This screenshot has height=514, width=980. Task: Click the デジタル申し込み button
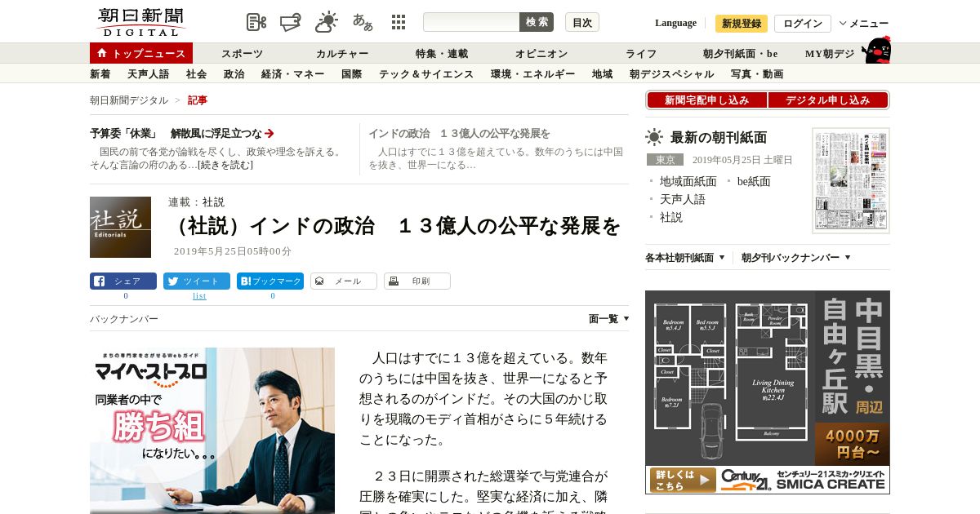coord(828,100)
